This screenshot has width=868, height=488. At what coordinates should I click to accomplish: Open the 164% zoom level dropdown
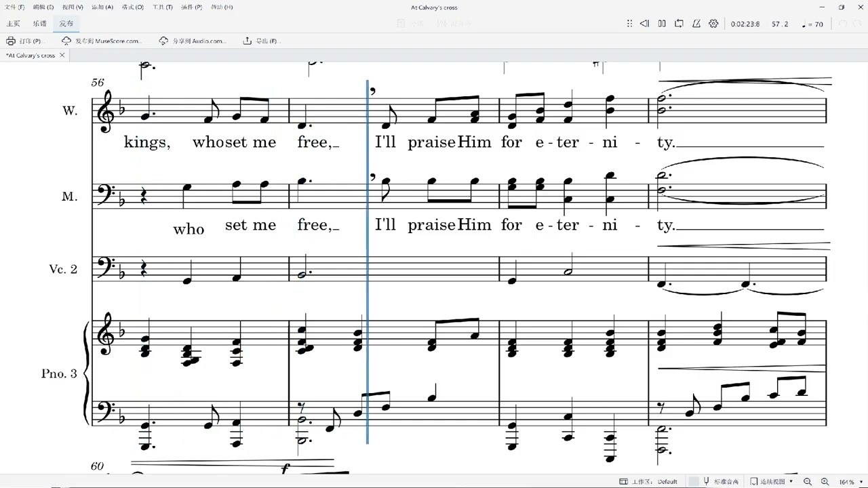tap(850, 482)
